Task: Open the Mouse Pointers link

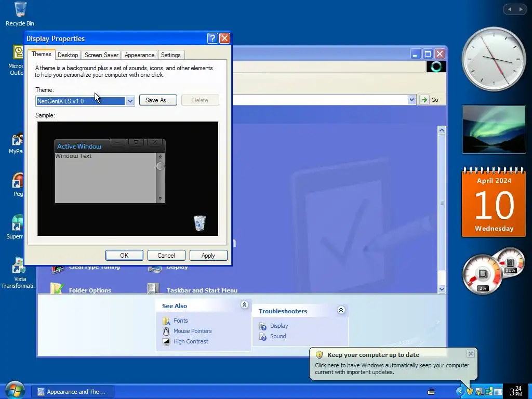Action: 192,331
